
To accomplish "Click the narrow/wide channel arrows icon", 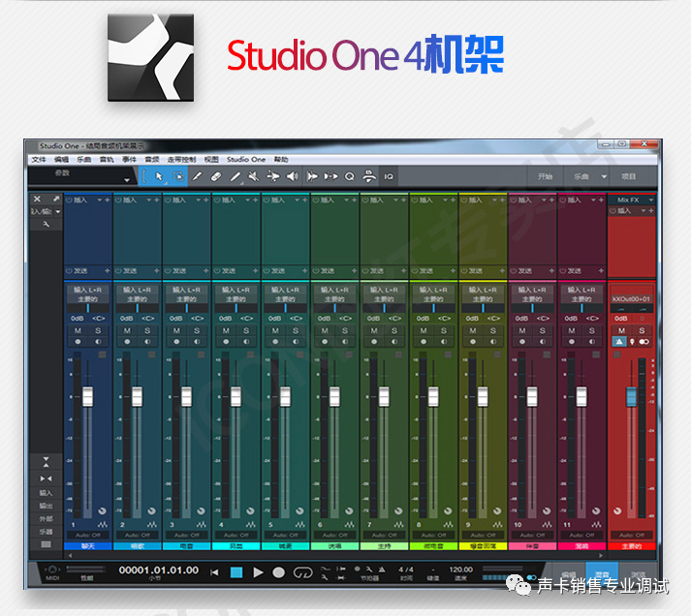I will pos(46,478).
